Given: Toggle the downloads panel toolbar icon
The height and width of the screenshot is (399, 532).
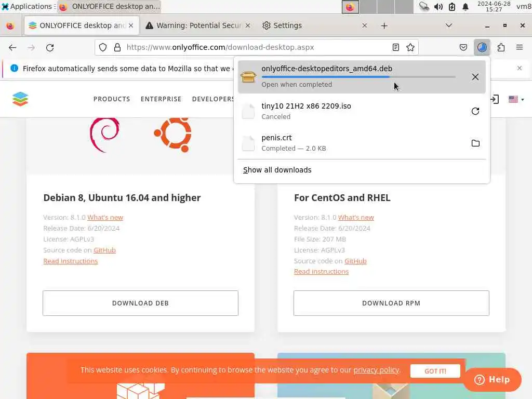Looking at the screenshot, I should [482, 47].
